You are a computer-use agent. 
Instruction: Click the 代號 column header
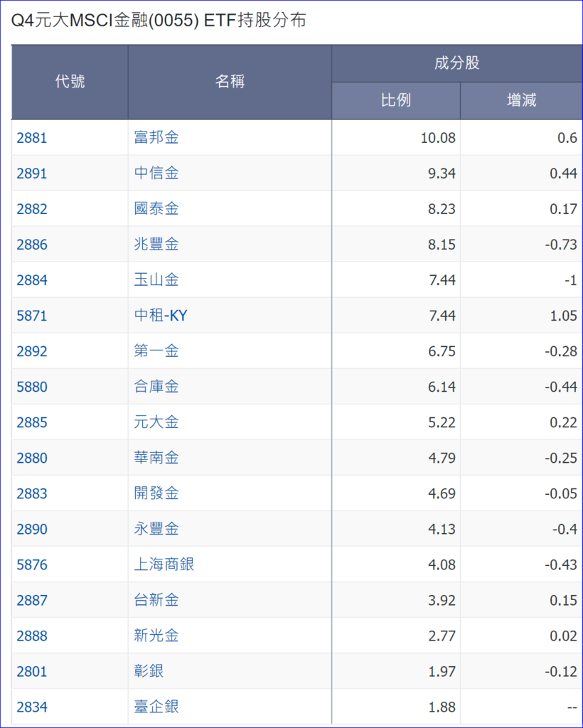(70, 82)
